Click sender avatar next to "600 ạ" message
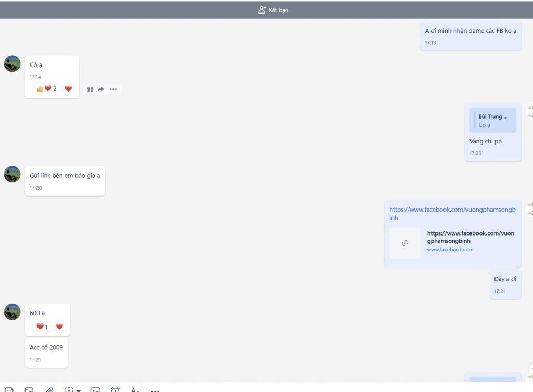The width and height of the screenshot is (533, 392). [12, 312]
